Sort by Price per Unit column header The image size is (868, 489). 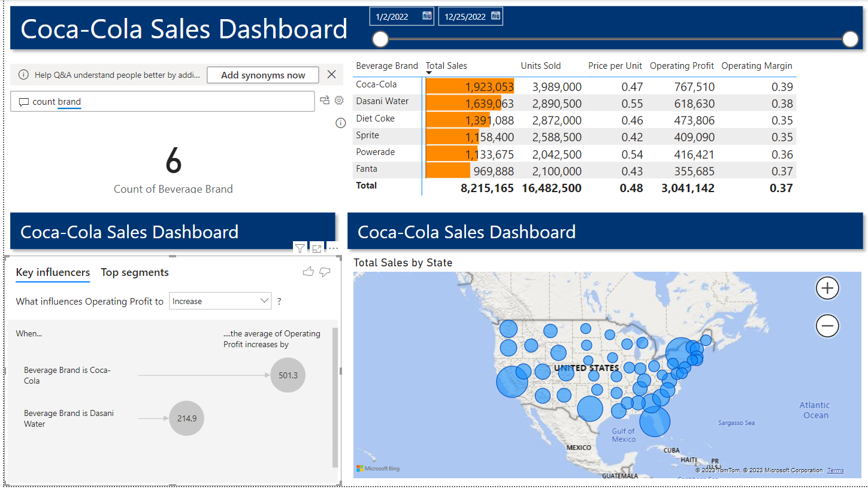(615, 66)
